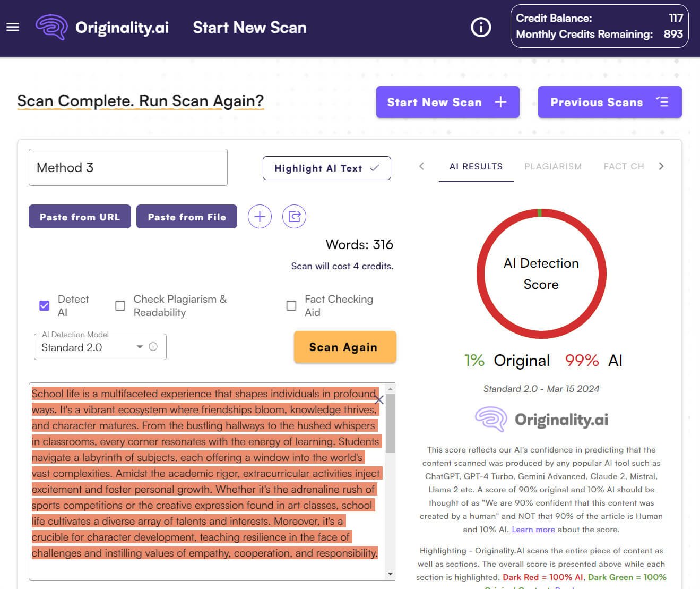Select the AI RESULTS tab

(476, 166)
